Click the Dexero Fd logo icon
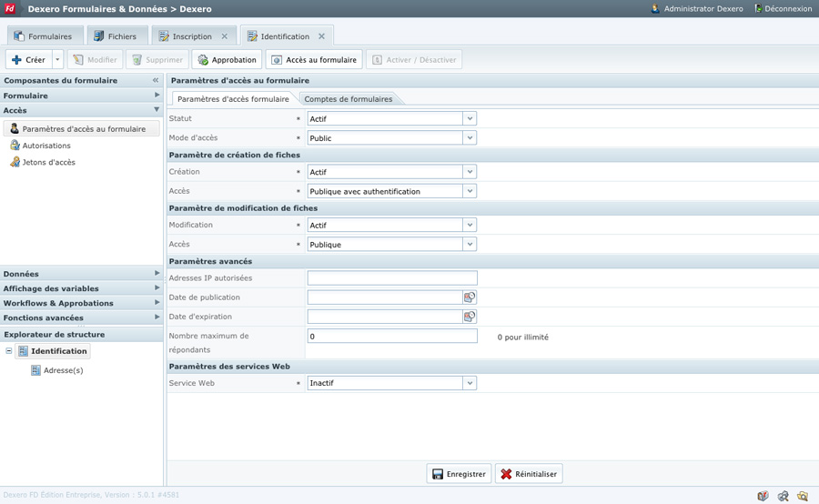Screen dimensions: 819x504 point(11,9)
